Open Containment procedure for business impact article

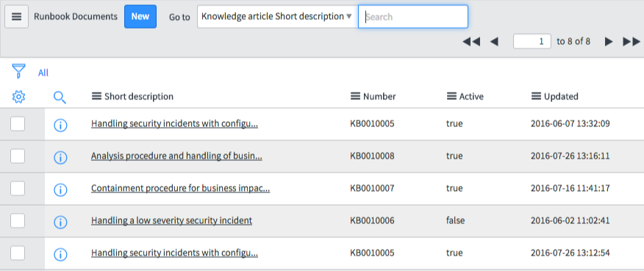coord(181,188)
